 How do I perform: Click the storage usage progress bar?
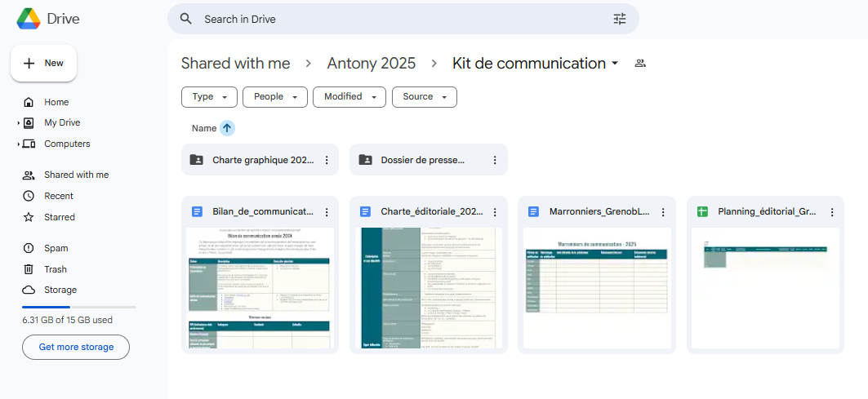tap(79, 307)
